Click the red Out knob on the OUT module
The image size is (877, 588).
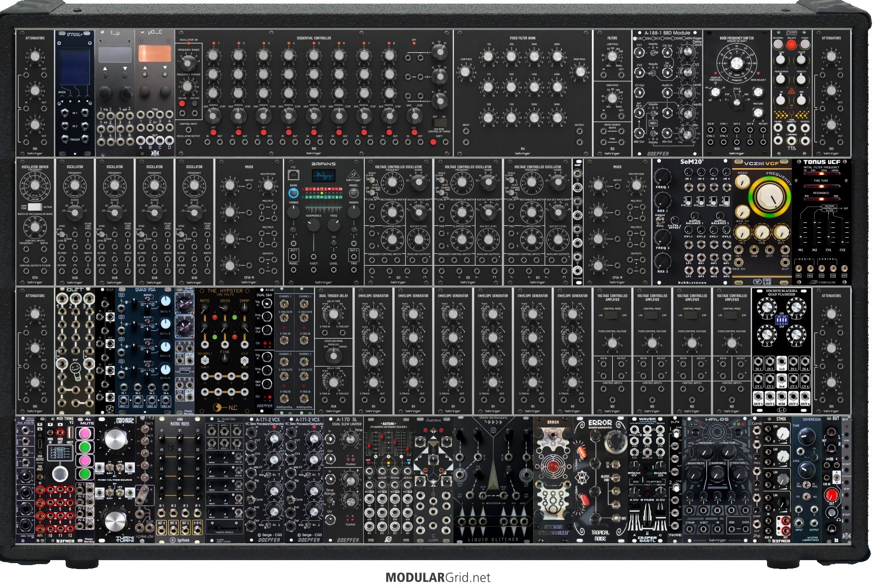click(831, 495)
